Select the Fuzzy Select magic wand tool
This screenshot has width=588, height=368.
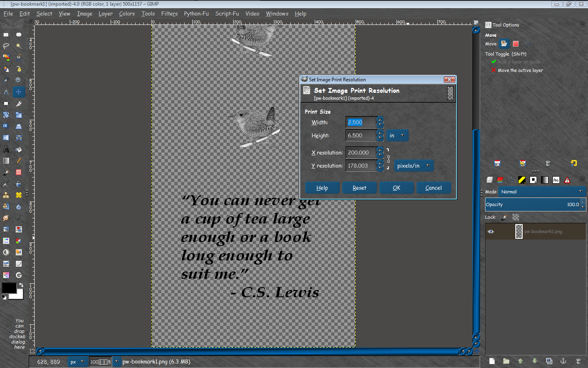point(19,46)
